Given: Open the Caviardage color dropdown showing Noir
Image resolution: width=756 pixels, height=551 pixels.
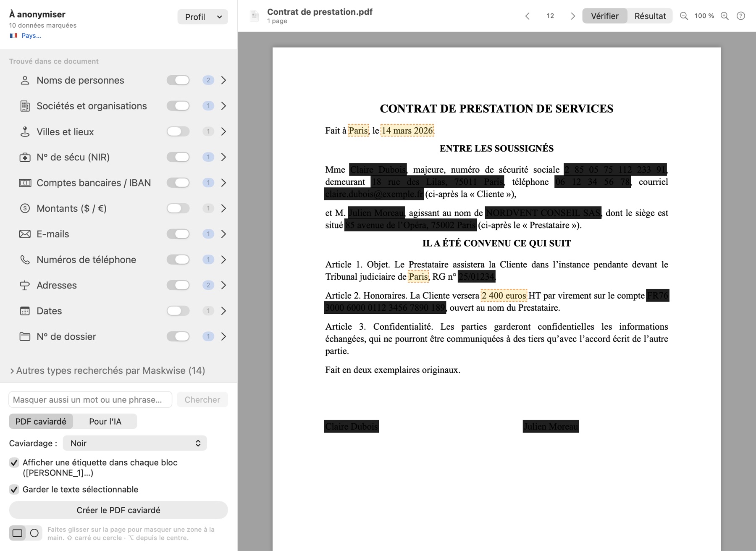Looking at the screenshot, I should click(135, 443).
